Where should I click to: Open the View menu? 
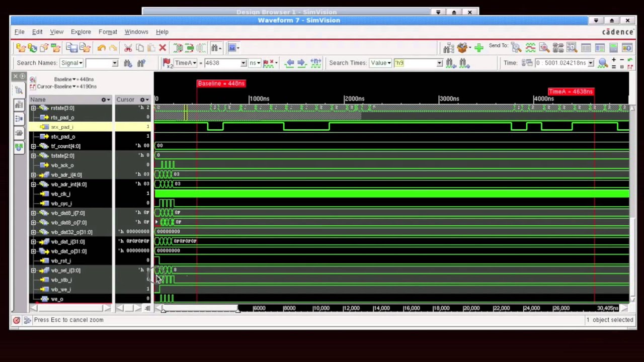[x=56, y=32]
